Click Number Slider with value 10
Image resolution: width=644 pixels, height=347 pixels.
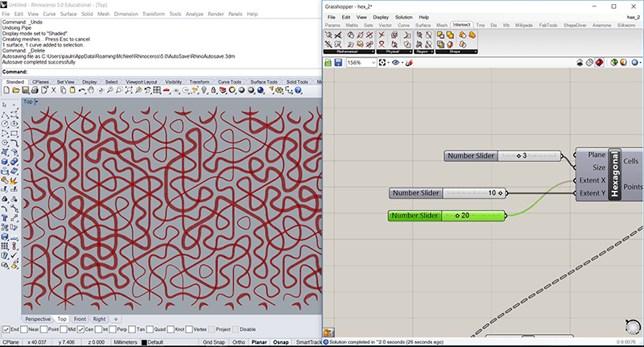[x=448, y=193]
